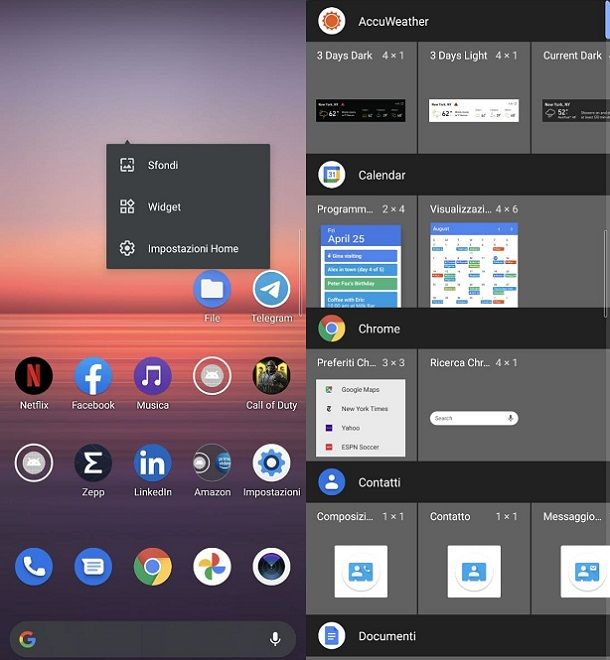Tap the Contatti section header text
The width and height of the screenshot is (610, 660).
point(379,482)
